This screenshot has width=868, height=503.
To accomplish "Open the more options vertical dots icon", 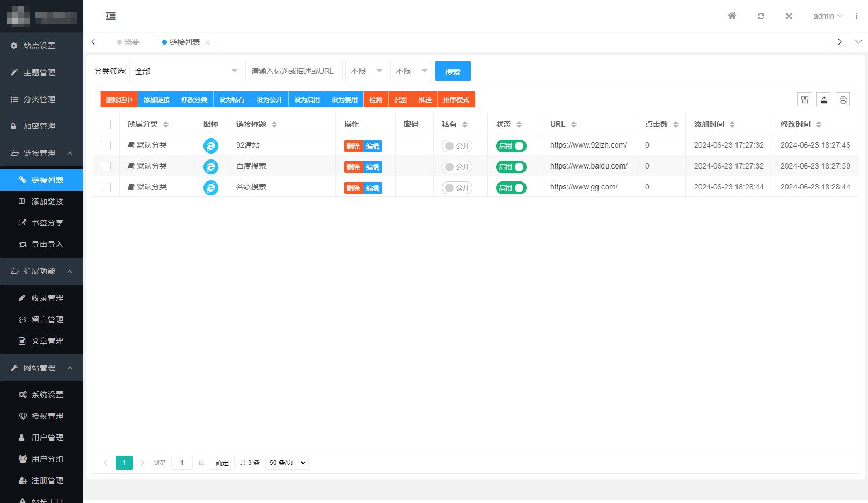I will pyautogui.click(x=856, y=16).
